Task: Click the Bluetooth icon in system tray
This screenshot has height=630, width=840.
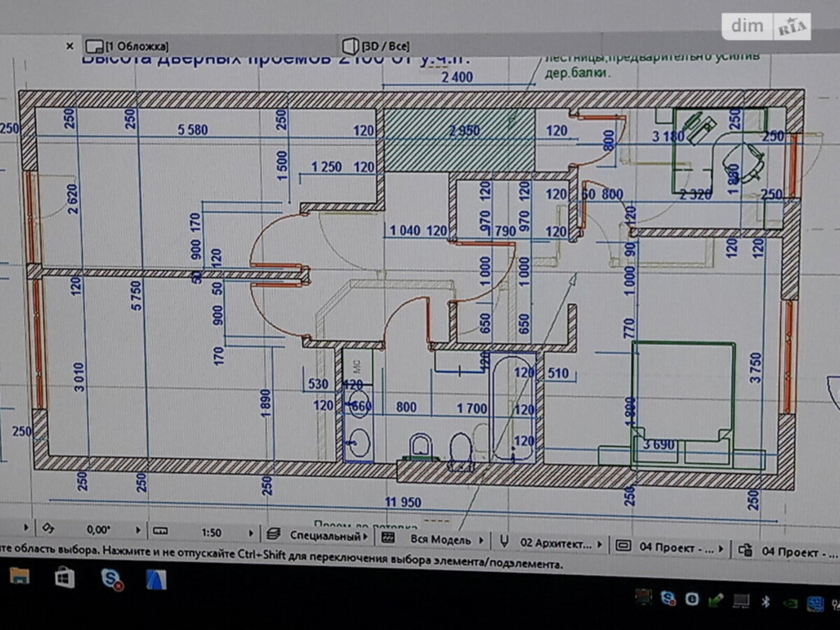Action: (765, 601)
